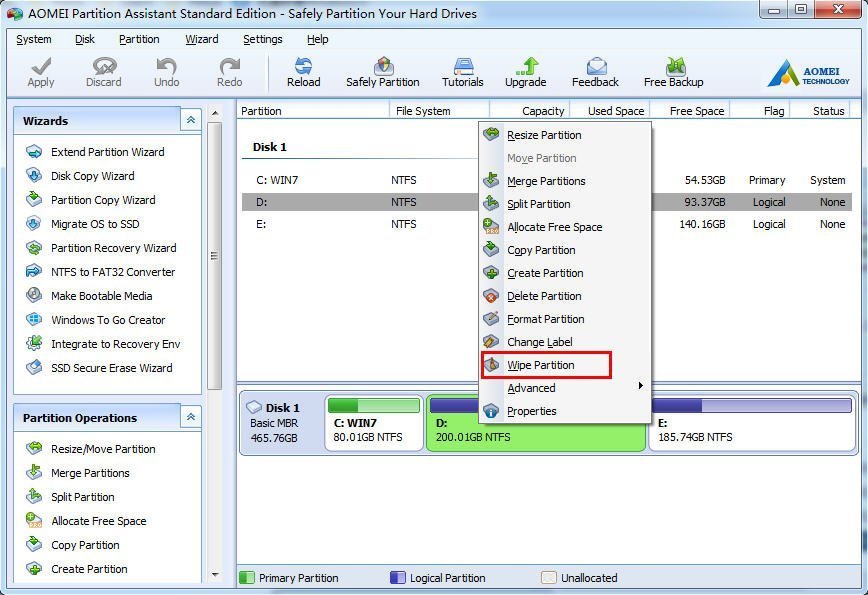The width and height of the screenshot is (868, 595).
Task: Click the sidebar scrollbar up arrow
Action: click(215, 113)
